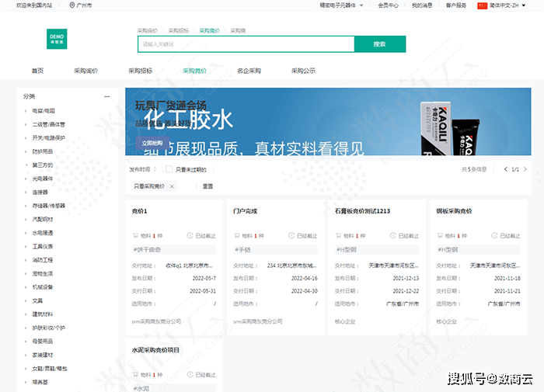
Task: Click 立即抢购 on the banner
Action: (x=152, y=143)
